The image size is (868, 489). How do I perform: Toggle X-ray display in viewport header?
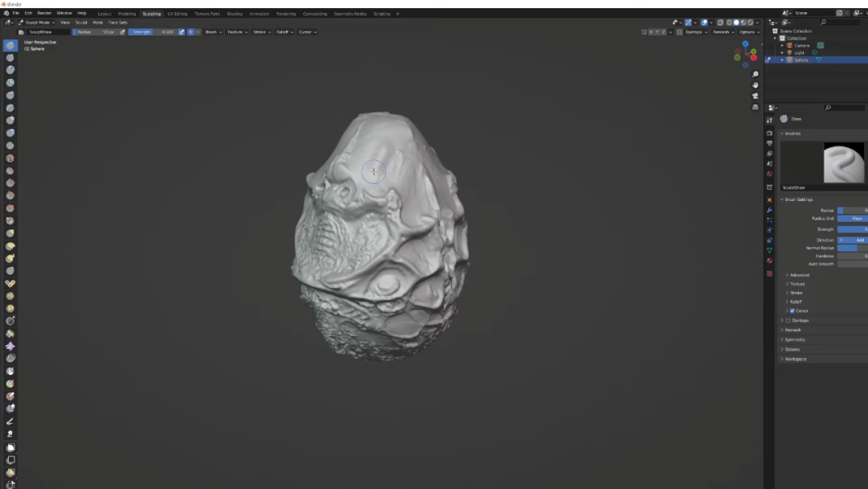pyautogui.click(x=720, y=23)
